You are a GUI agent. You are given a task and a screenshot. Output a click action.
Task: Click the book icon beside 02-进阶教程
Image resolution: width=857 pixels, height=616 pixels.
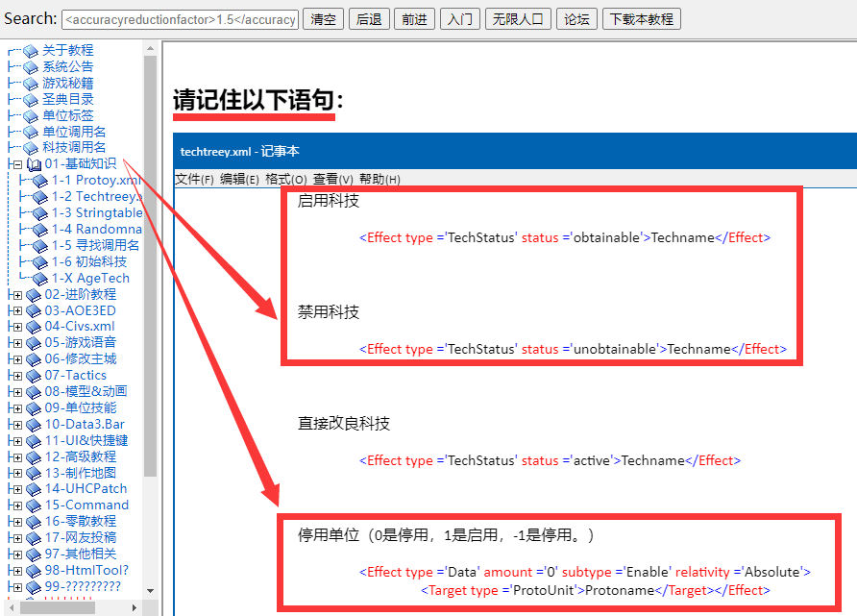click(34, 295)
